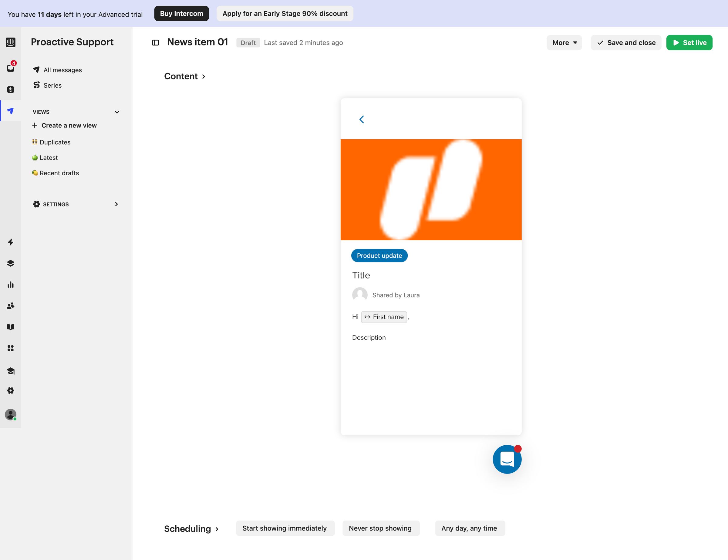Click the user avatar in left rail

[10, 414]
